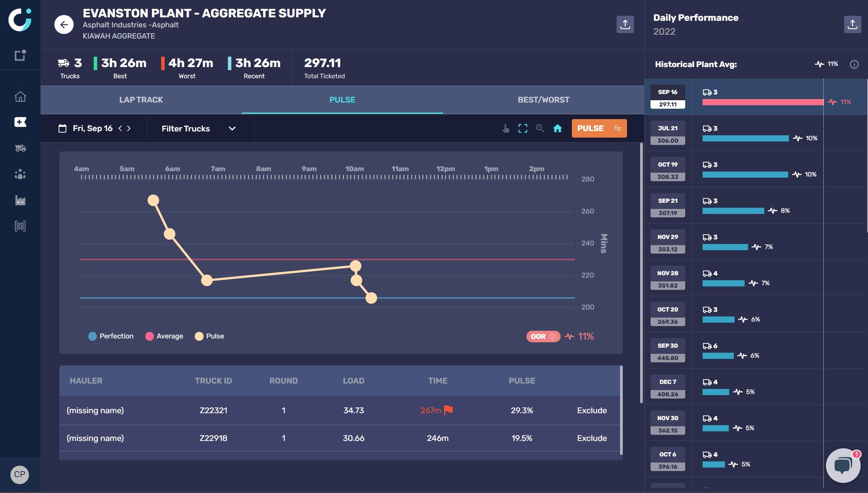Exclude truck Z22321 row
Image resolution: width=868 pixels, height=493 pixels.
pos(592,411)
